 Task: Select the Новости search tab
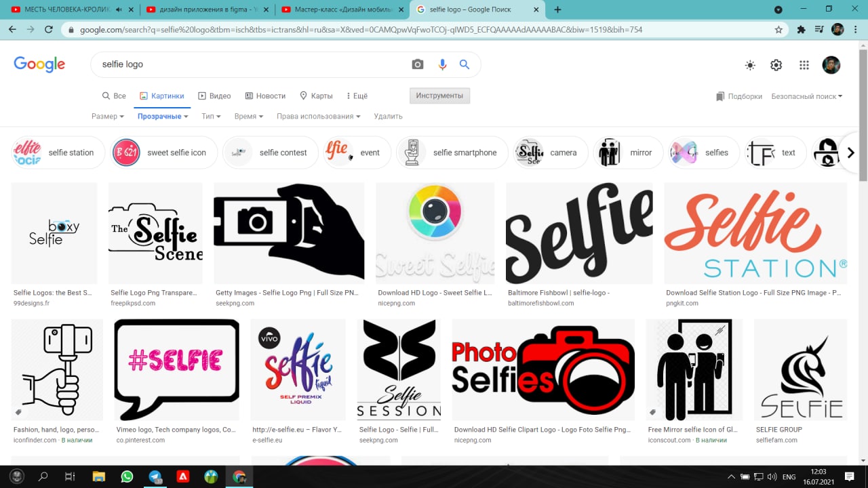[265, 96]
